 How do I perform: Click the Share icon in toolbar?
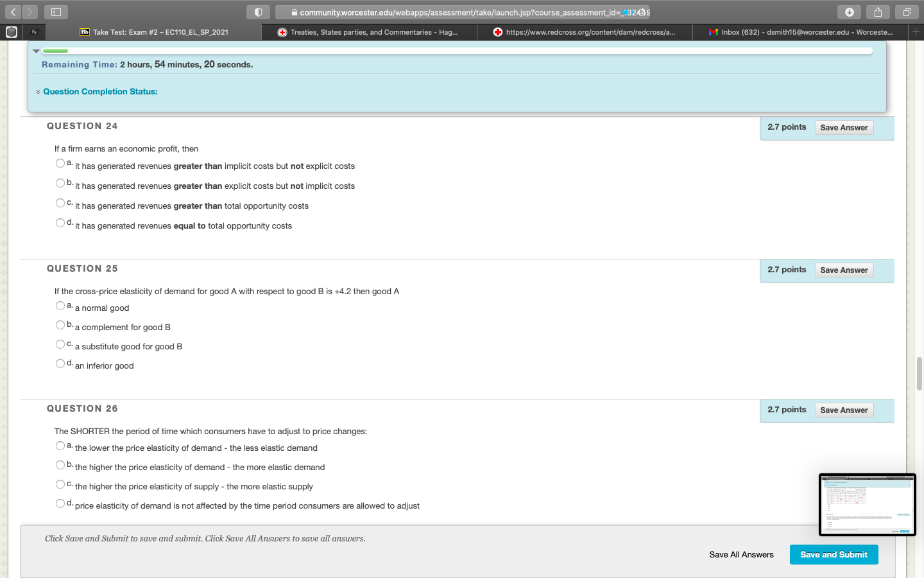pyautogui.click(x=878, y=12)
